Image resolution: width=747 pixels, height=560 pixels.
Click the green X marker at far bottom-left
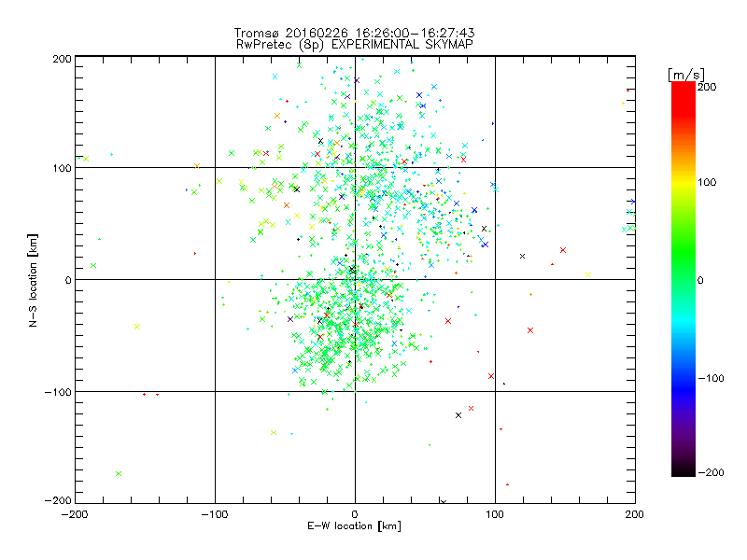click(x=119, y=473)
